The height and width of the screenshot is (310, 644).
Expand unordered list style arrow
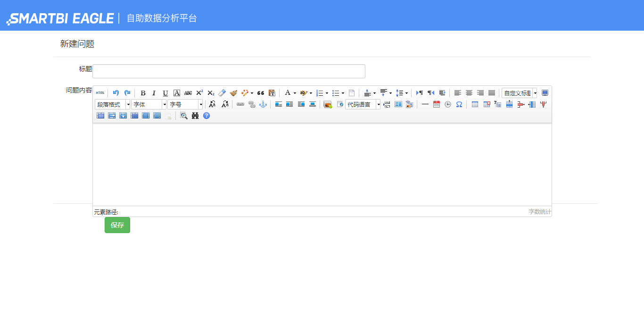coord(343,93)
